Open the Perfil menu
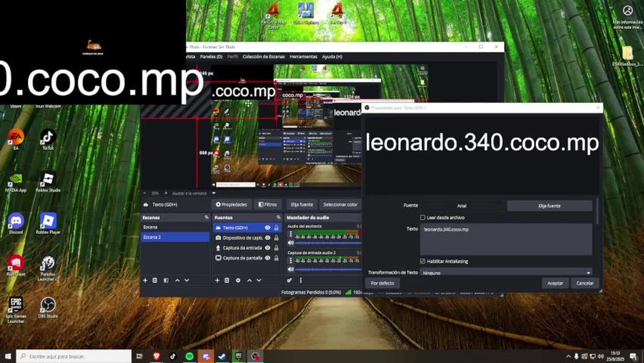The height and width of the screenshot is (363, 644). 232,56
